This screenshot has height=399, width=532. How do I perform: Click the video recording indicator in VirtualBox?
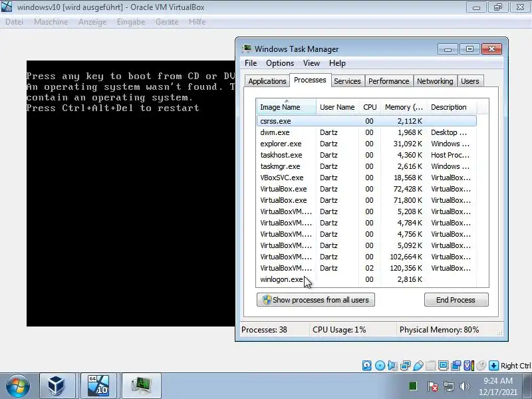click(456, 365)
